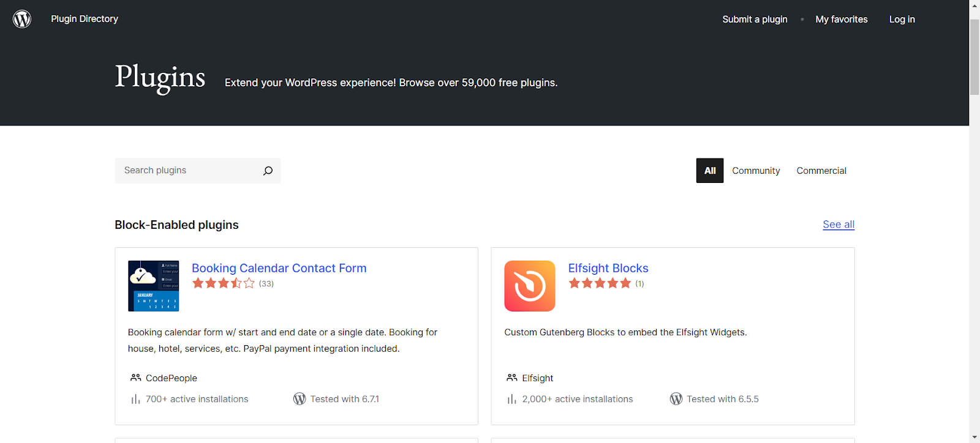Click the bar chart icon beside 700+ installations
This screenshot has width=980, height=443.
point(135,399)
